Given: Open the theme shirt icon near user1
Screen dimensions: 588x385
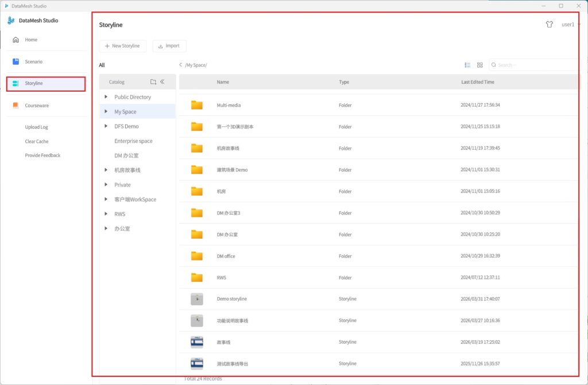Looking at the screenshot, I should pos(549,25).
